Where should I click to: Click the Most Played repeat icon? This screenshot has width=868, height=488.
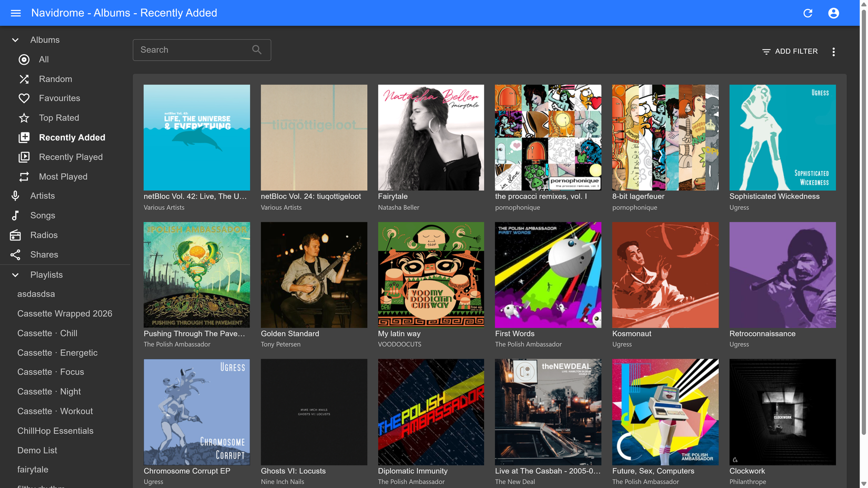click(x=24, y=177)
